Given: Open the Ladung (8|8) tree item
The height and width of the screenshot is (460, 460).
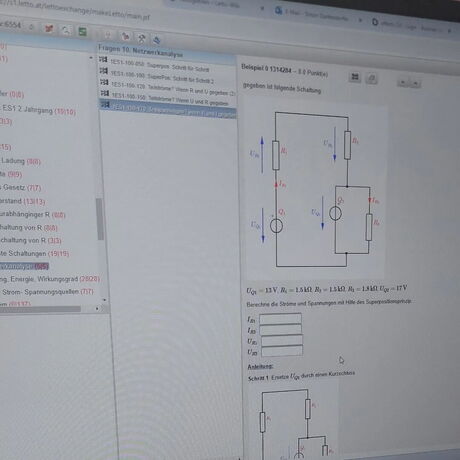Looking at the screenshot, I should 21,161.
